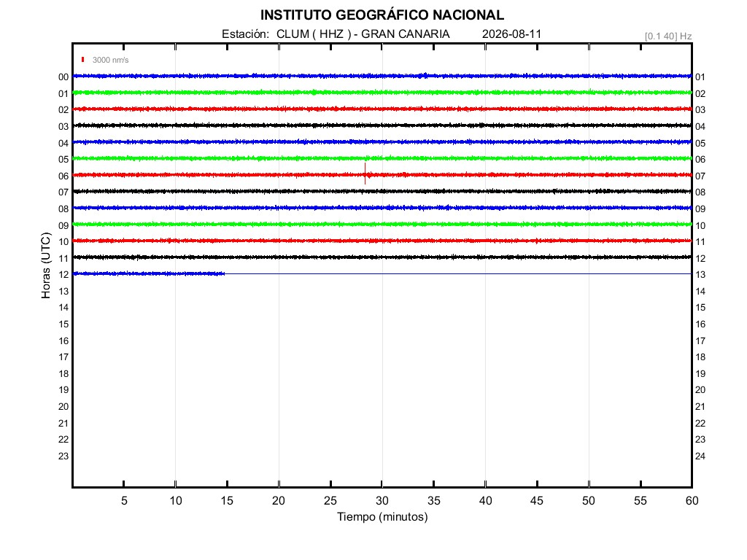747x560 pixels.
Task: Click the [0.1 40] Hz filter label
Action: coord(668,36)
